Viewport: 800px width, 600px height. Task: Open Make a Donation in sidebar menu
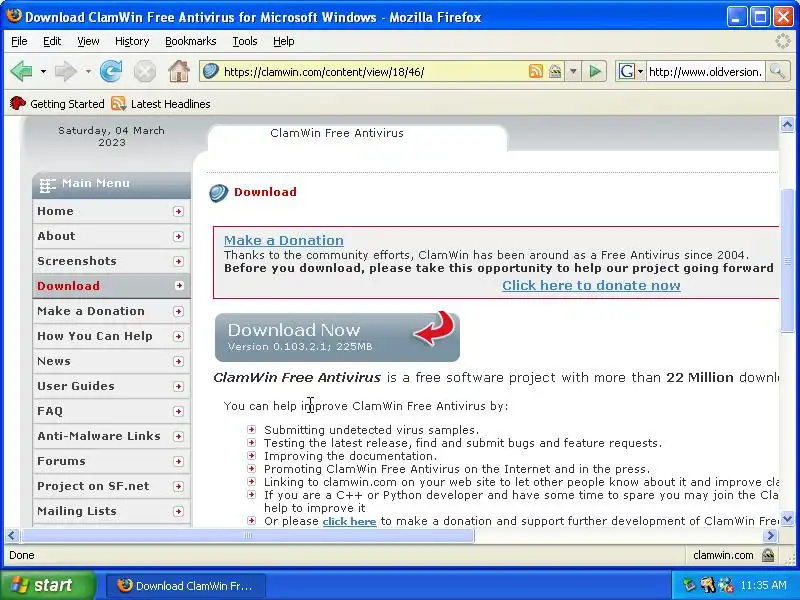pos(111,311)
